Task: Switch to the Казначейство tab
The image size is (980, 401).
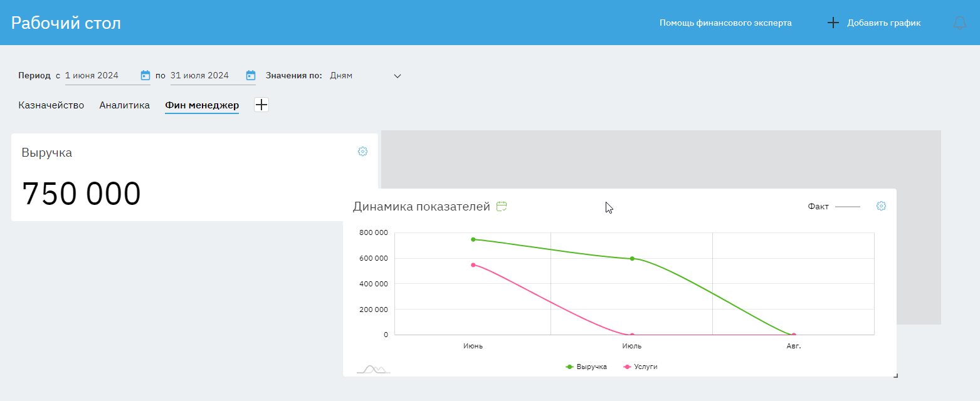Action: (51, 105)
